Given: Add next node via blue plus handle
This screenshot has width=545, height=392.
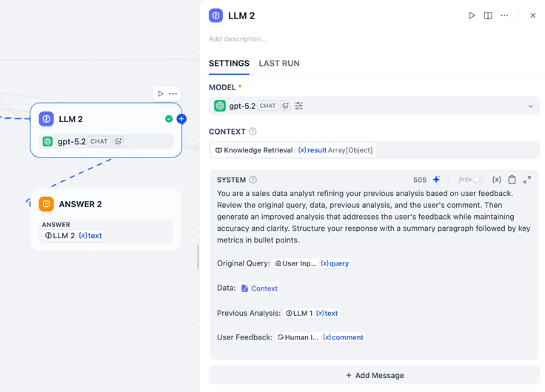Looking at the screenshot, I should [181, 119].
